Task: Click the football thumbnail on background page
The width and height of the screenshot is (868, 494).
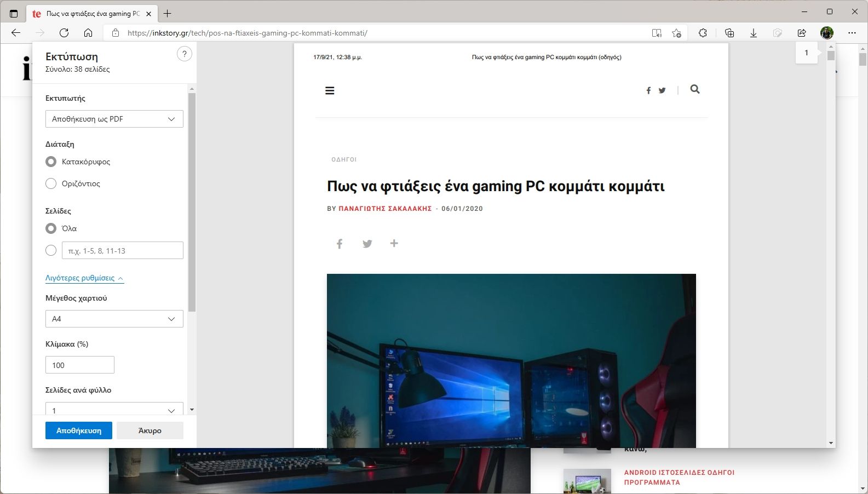Action: (x=587, y=481)
